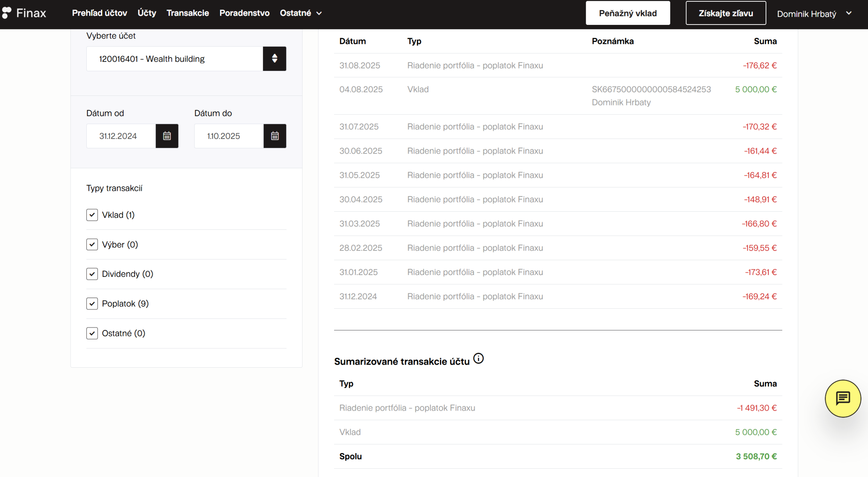Disable the Dividendy filter checkbox
The width and height of the screenshot is (868, 477).
point(92,274)
